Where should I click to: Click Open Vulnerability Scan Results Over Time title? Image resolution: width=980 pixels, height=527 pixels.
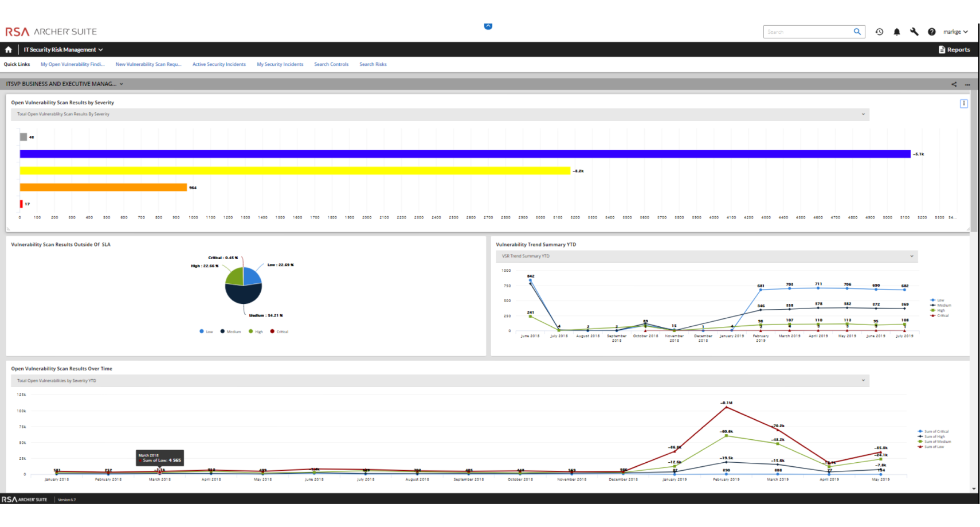(x=62, y=369)
